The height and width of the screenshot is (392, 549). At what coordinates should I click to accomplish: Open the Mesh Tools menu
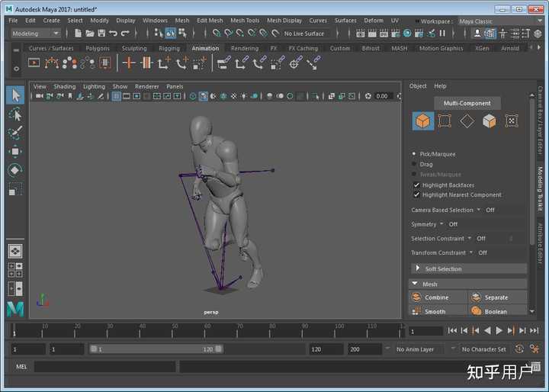pos(244,21)
